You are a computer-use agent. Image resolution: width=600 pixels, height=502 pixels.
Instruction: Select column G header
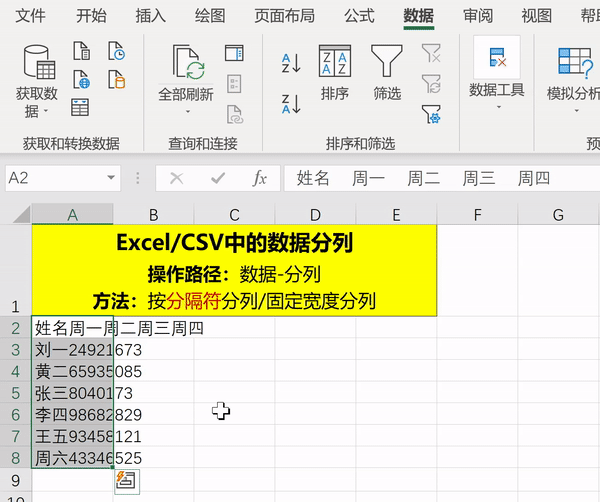click(x=558, y=215)
